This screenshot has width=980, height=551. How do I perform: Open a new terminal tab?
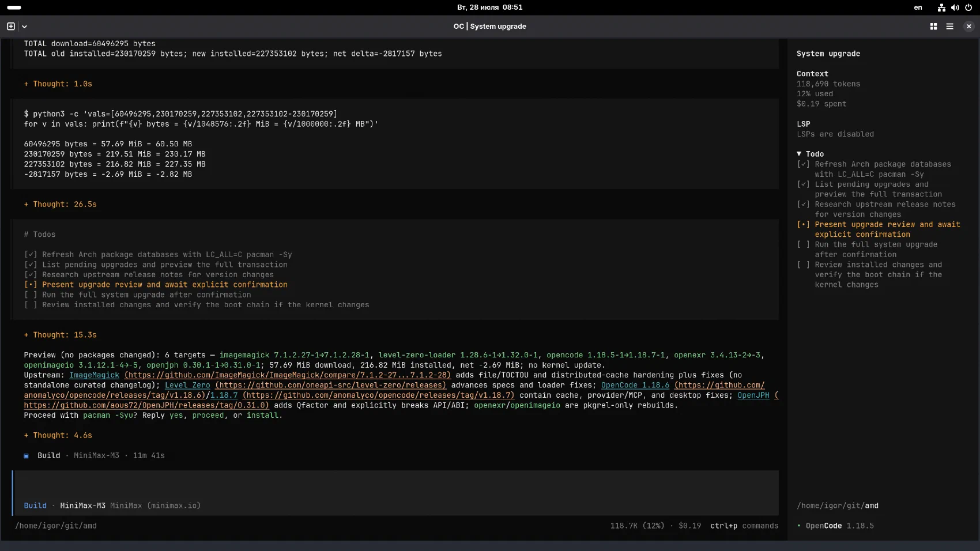tap(10, 27)
